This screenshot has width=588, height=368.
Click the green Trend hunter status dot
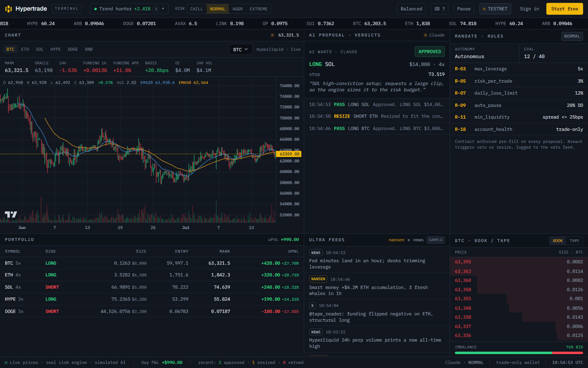(x=96, y=9)
